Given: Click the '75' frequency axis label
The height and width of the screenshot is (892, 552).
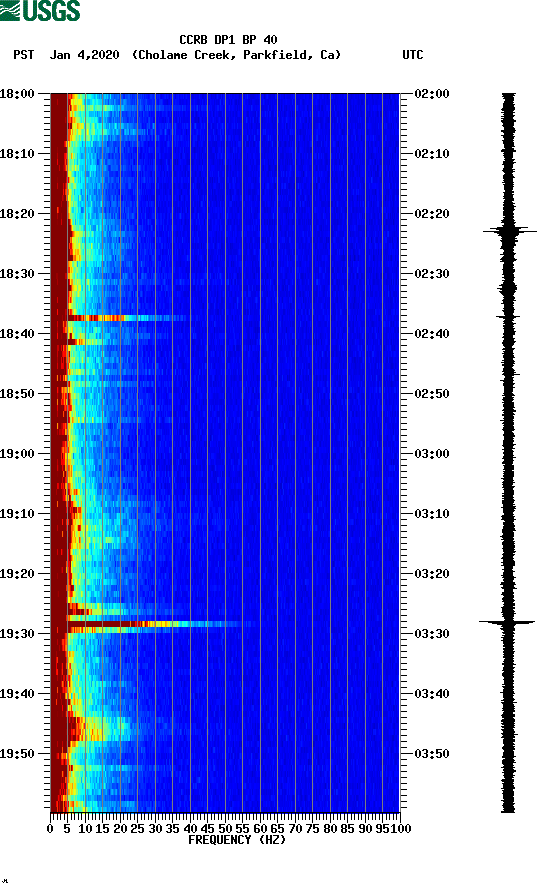Looking at the screenshot, I should click(x=312, y=828).
